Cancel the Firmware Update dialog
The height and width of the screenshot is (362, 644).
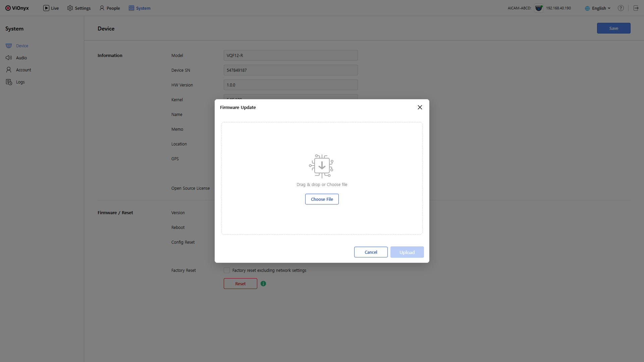371,252
